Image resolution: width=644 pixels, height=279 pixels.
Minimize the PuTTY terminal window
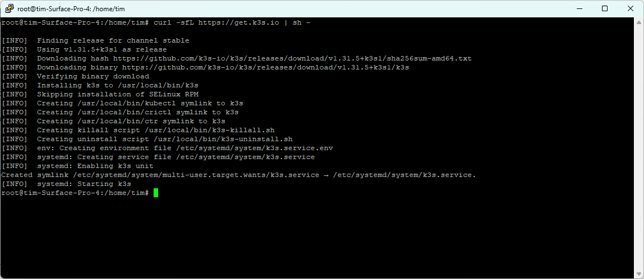579,8
